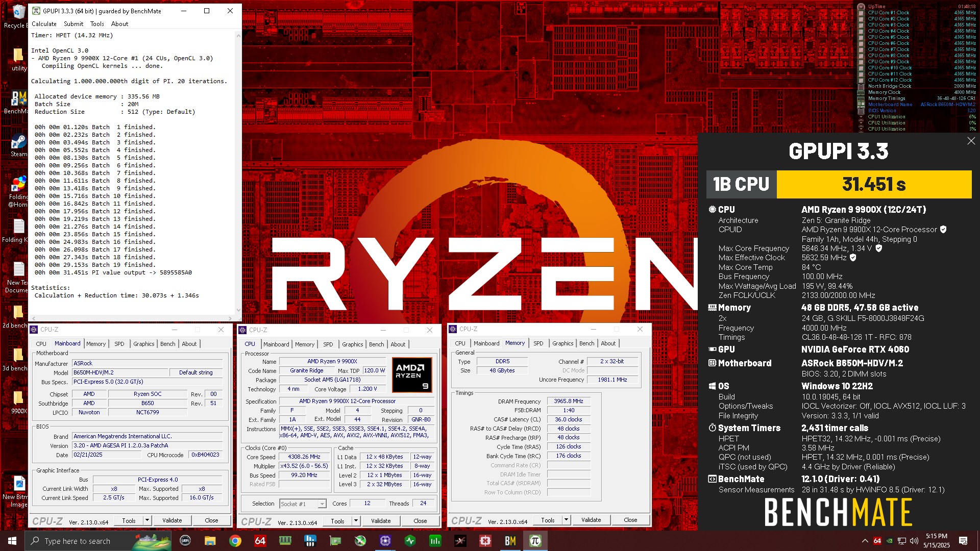Open the About menu in GPUPI
This screenshot has width=980, height=551.
[120, 24]
